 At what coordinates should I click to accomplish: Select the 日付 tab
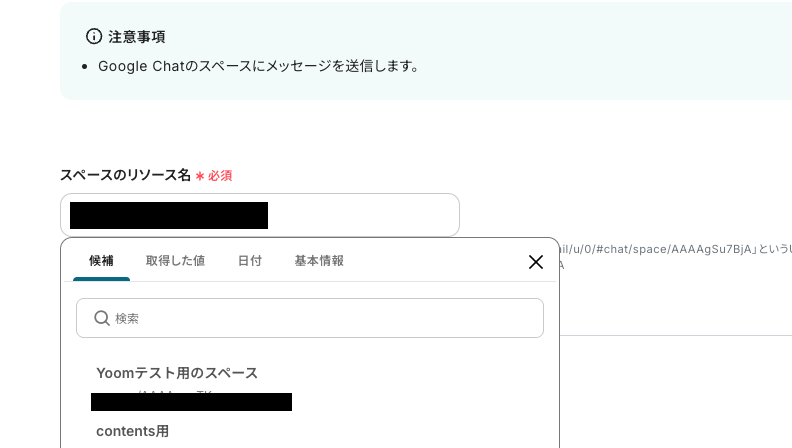[x=250, y=261]
